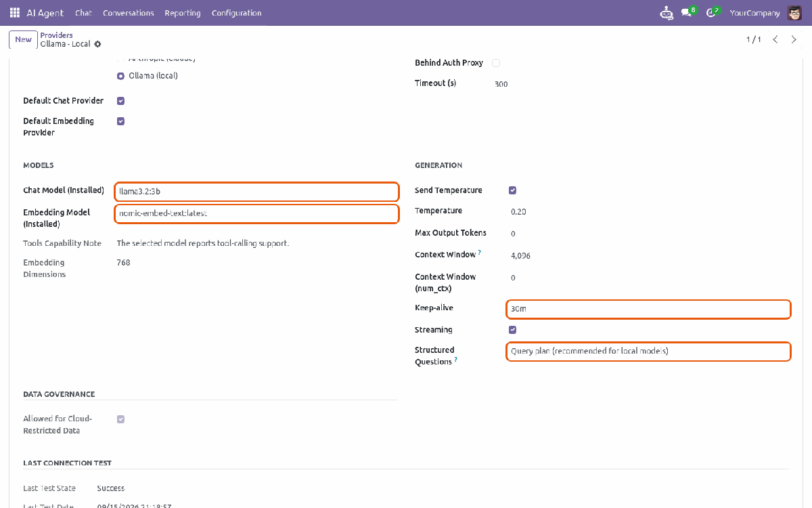812x508 pixels.
Task: Open the messages icon with badge 8
Action: (688, 12)
